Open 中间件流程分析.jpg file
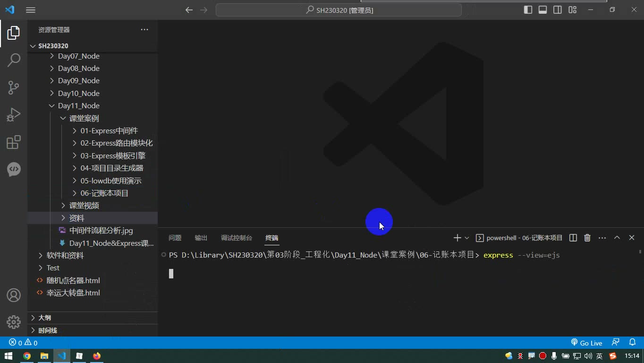Viewport: 644px width, 363px height. click(101, 231)
